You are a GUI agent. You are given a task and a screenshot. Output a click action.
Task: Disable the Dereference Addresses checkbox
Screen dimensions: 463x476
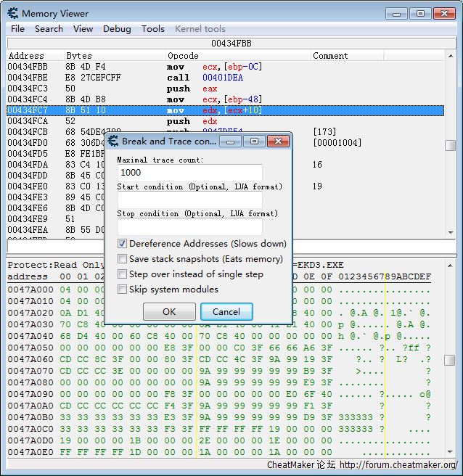click(123, 244)
